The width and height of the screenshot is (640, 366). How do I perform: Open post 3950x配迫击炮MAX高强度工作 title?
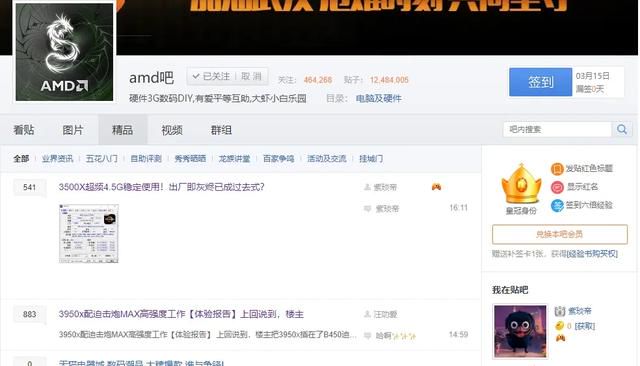tap(181, 314)
